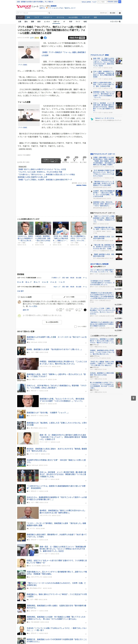
Task: Open article 長嶋茂雄さんが「名付け親」 52歳歌手
Action: click(x=48, y=412)
